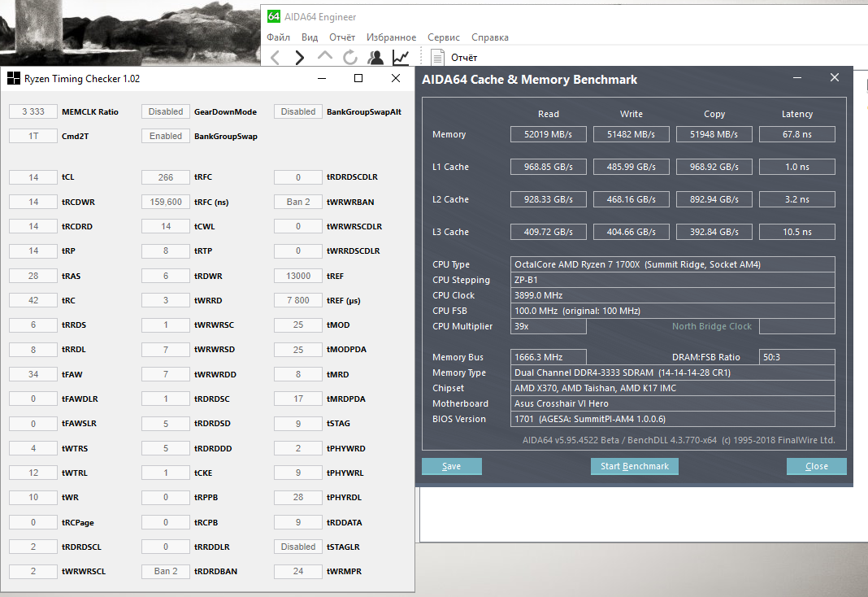Click the Start Benchmark button
This screenshot has height=597, width=868.
[x=635, y=466]
